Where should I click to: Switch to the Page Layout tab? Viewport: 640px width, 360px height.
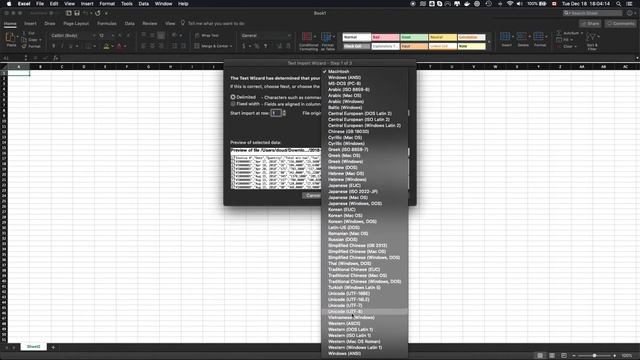click(x=76, y=24)
